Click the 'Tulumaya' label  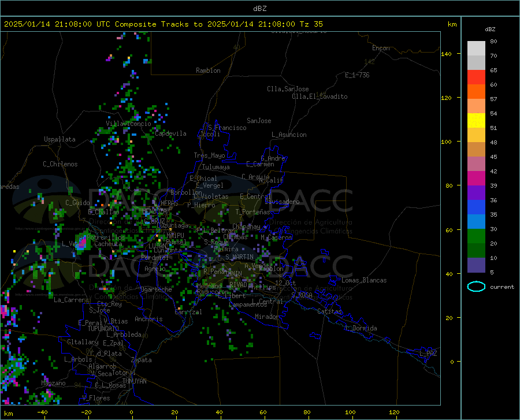click(x=216, y=167)
